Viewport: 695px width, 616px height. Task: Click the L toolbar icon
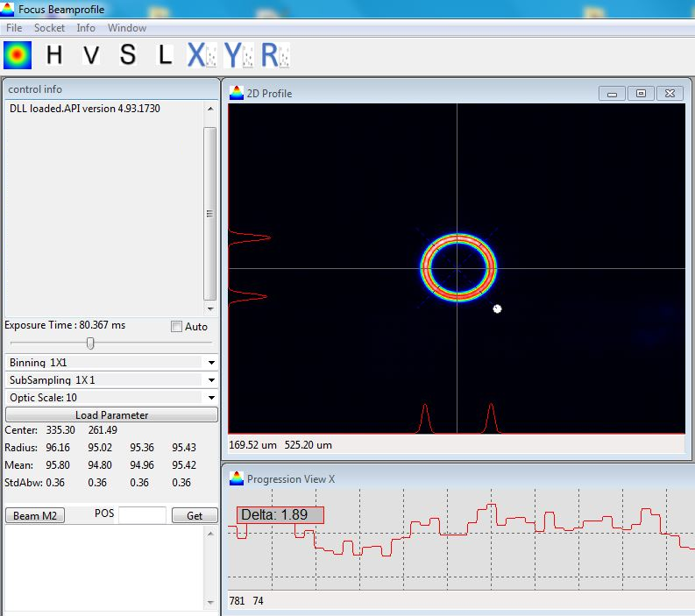[x=165, y=55]
